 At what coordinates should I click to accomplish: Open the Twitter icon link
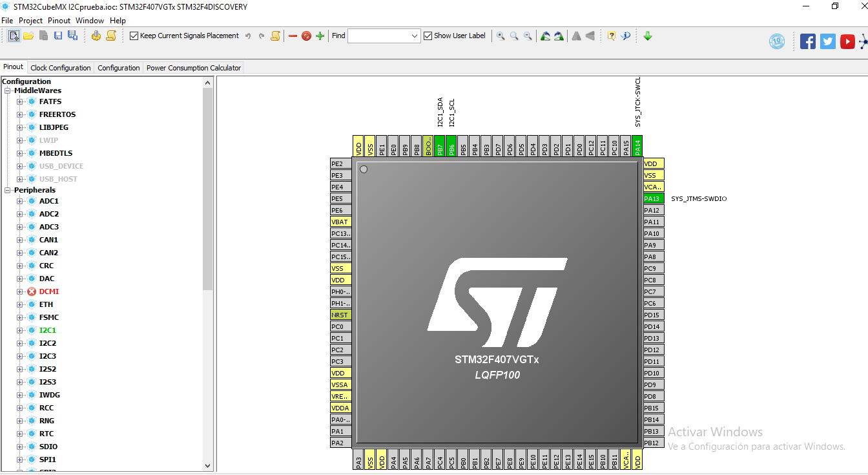(828, 41)
